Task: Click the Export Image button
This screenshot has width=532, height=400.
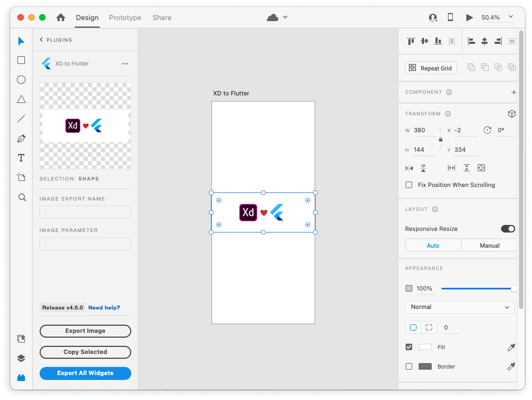Action: tap(85, 331)
